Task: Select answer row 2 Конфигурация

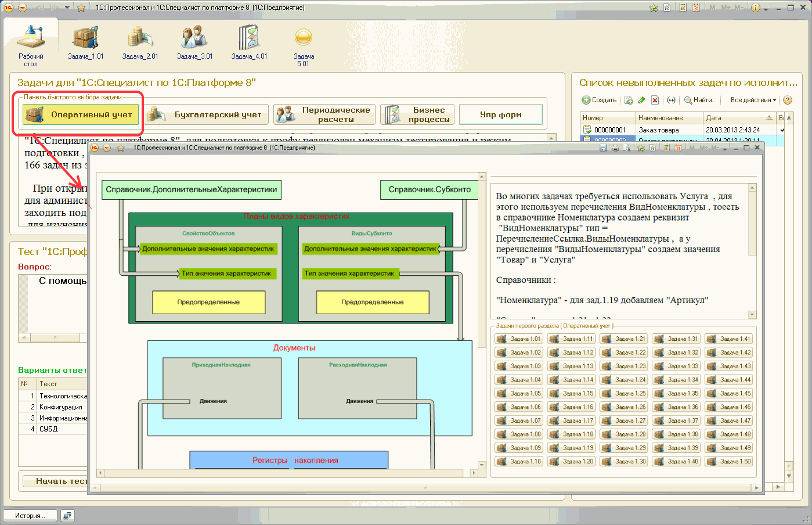Action: pyautogui.click(x=53, y=407)
